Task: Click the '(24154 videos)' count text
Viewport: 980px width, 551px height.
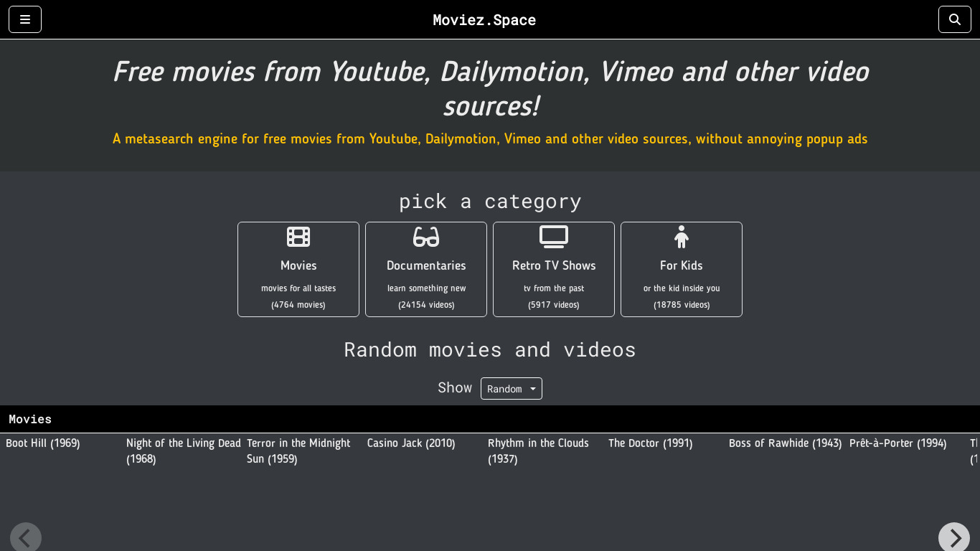Action: 426,305
